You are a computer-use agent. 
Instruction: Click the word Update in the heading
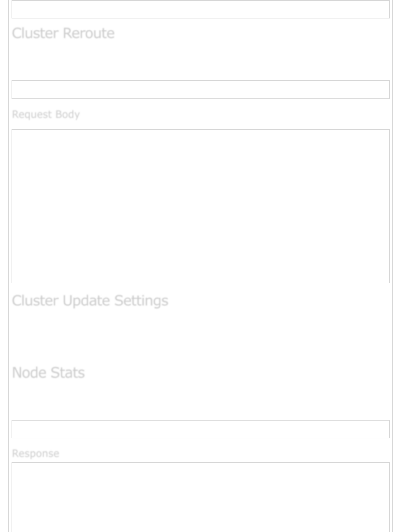[86, 301]
